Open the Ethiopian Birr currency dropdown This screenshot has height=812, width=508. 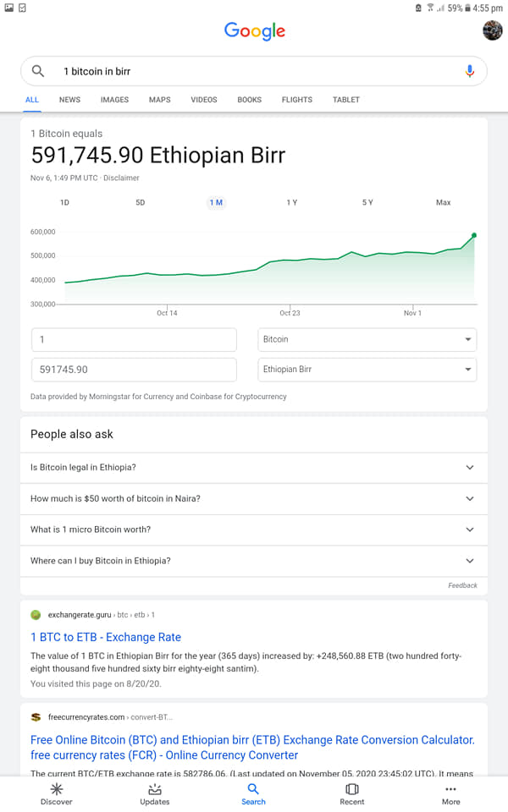click(367, 370)
